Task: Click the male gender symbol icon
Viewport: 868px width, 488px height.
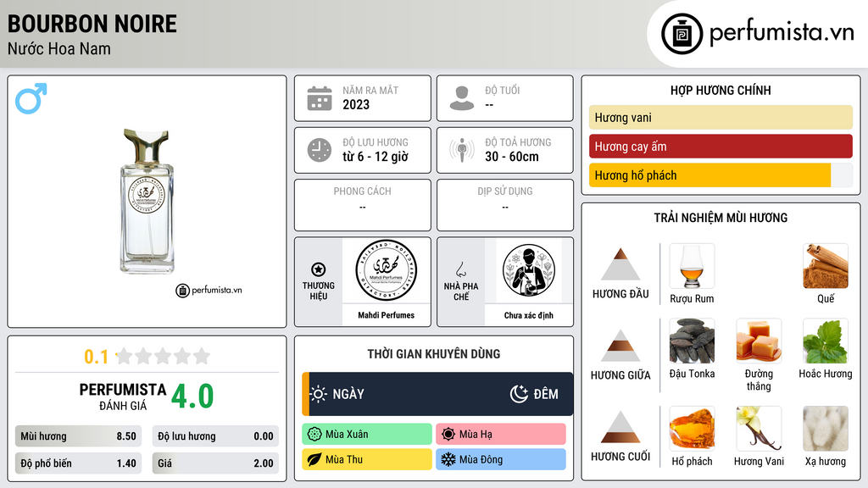Action: pos(31,98)
